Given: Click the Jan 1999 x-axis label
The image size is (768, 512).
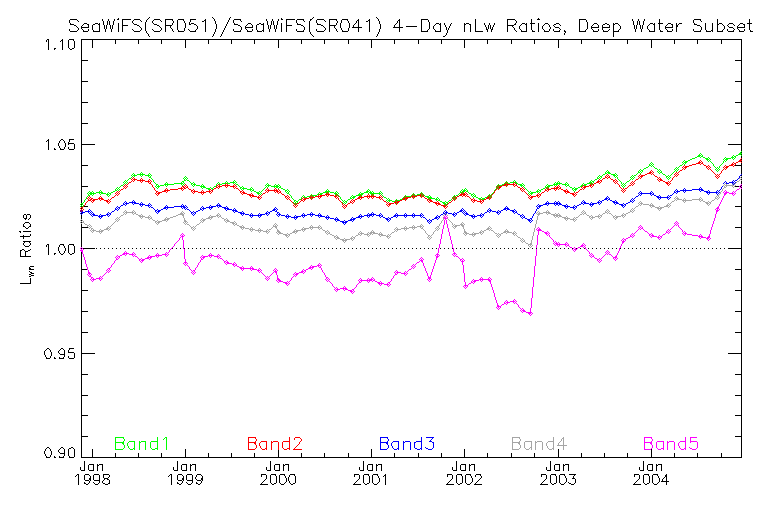Looking at the screenshot, I should [185, 473].
